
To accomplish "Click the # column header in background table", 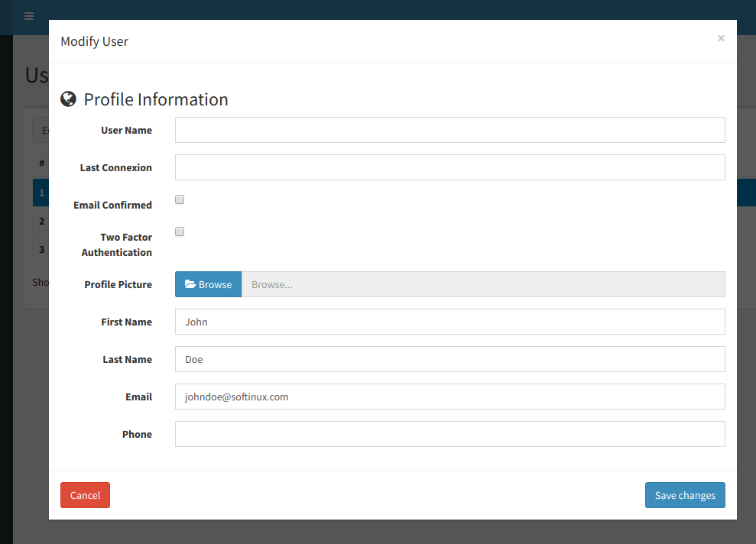I will 41,164.
